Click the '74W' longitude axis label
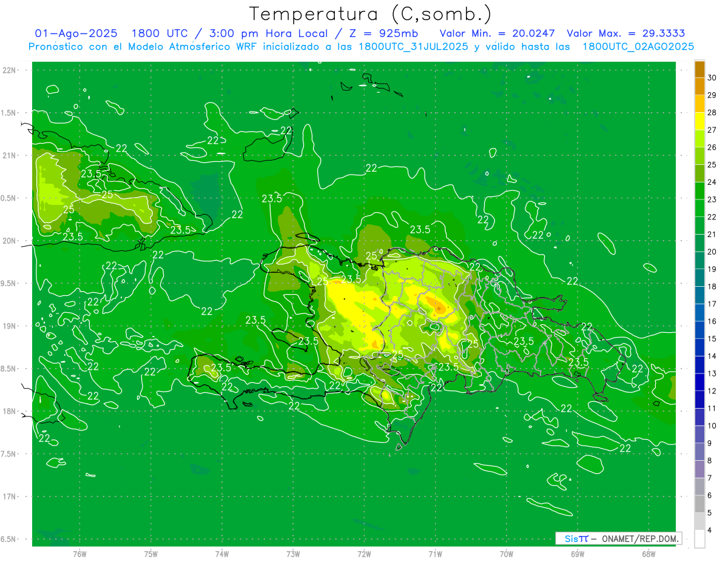This screenshot has width=728, height=562. [x=222, y=554]
